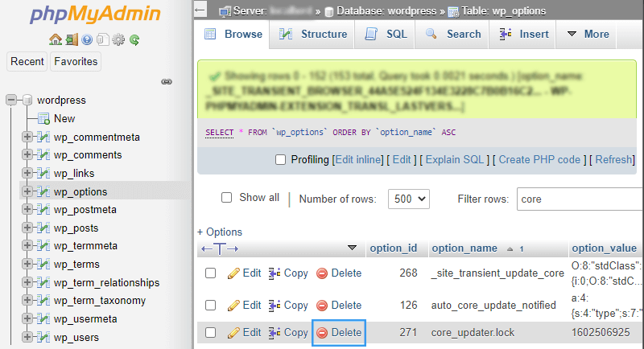Viewport: 644px width, 349px height.
Task: Open wp_term_taxonomy table in tree
Action: (100, 301)
